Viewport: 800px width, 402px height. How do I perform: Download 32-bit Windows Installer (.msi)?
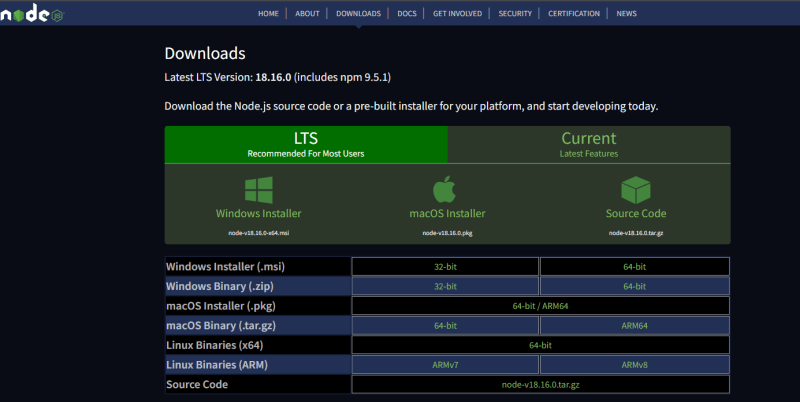point(445,267)
